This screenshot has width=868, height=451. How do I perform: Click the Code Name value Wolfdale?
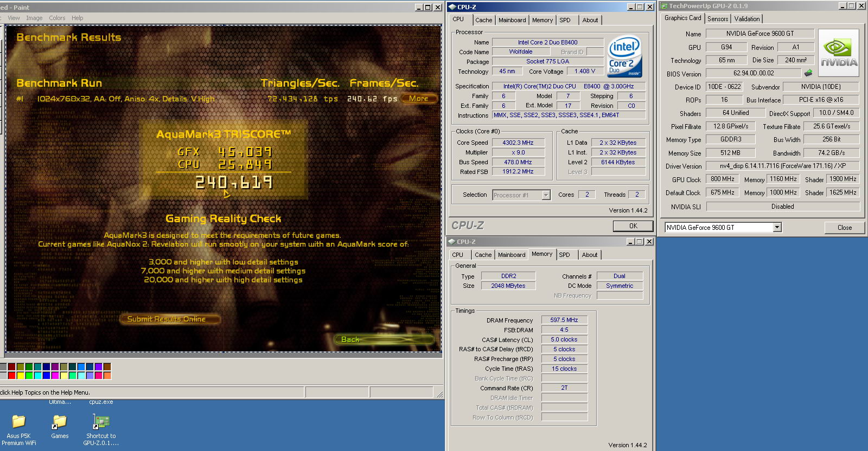tap(521, 52)
